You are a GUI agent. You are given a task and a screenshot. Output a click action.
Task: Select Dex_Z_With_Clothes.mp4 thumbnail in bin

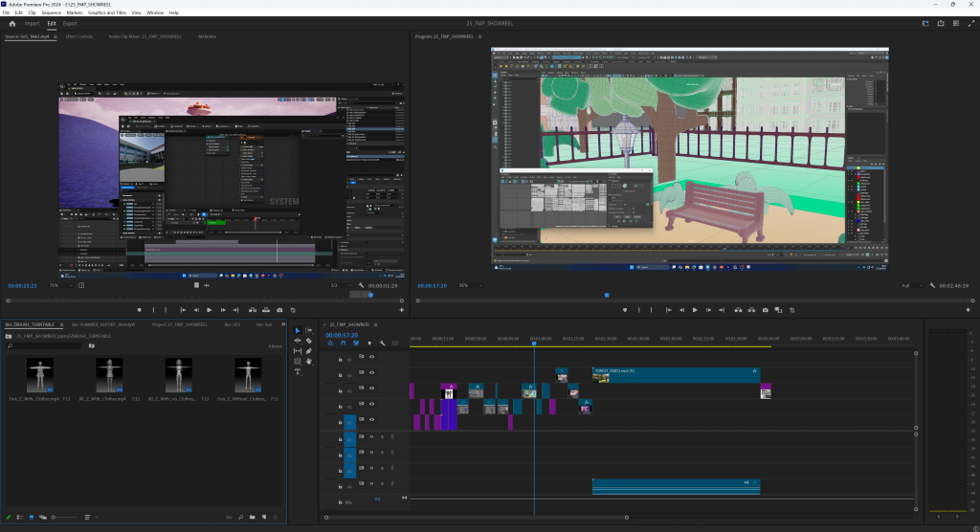pos(41,374)
